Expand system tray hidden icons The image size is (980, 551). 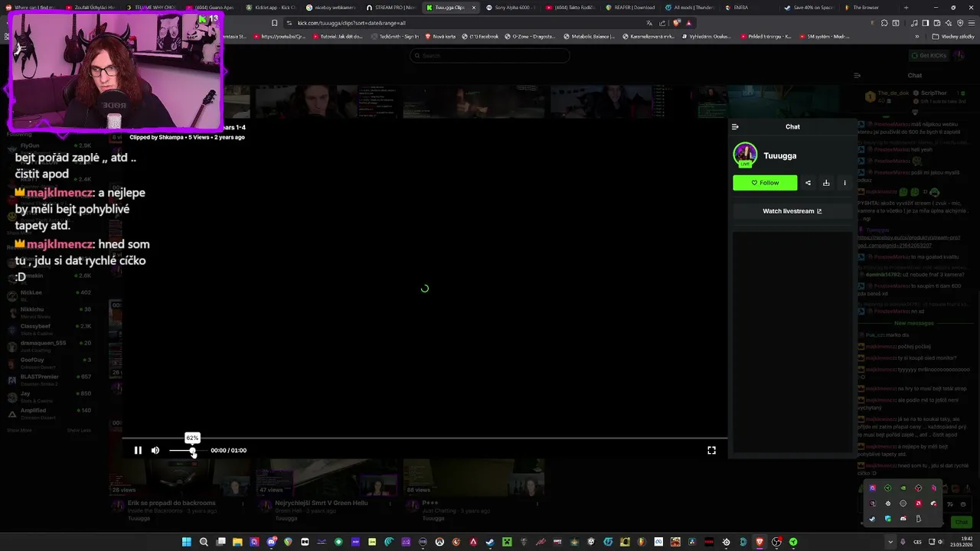[890, 542]
